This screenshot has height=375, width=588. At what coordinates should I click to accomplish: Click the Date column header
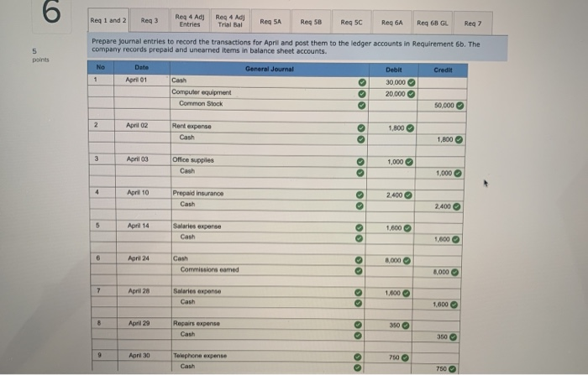[142, 68]
